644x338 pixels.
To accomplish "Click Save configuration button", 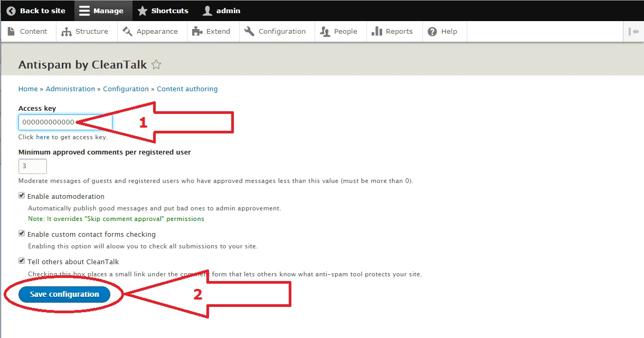I will pos(64,294).
